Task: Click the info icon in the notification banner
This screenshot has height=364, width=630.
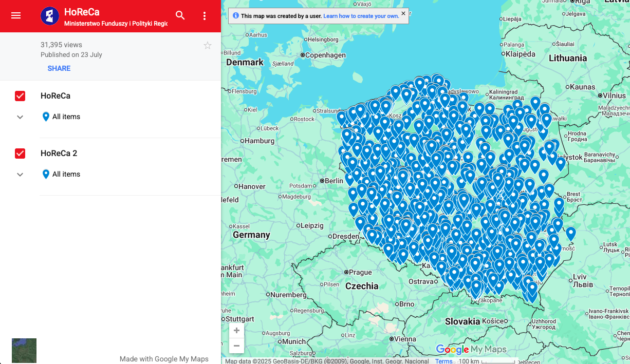Action: point(236,16)
